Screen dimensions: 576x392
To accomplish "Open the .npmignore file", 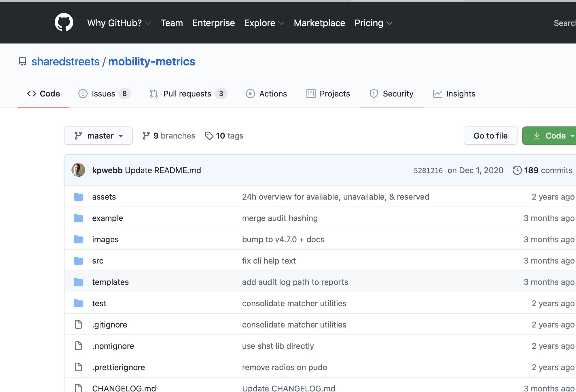I will tap(113, 346).
